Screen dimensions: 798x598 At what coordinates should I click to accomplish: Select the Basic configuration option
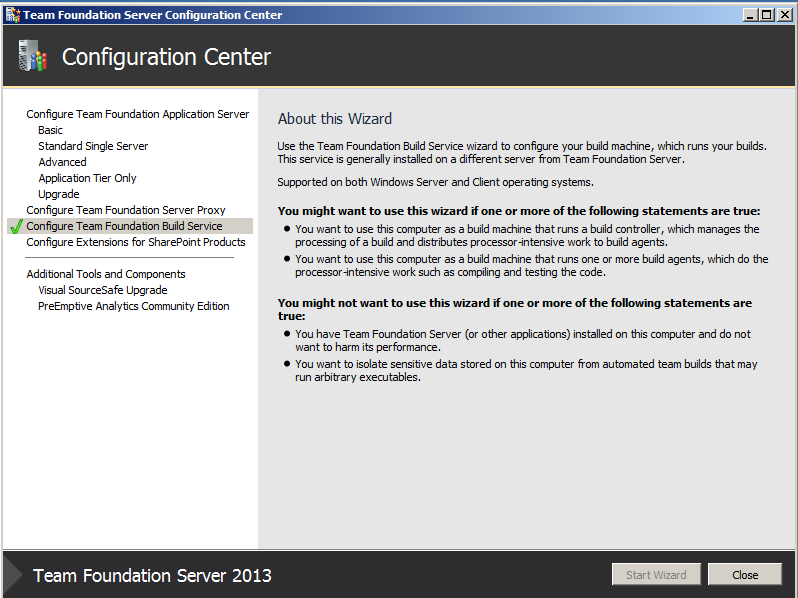pos(50,130)
